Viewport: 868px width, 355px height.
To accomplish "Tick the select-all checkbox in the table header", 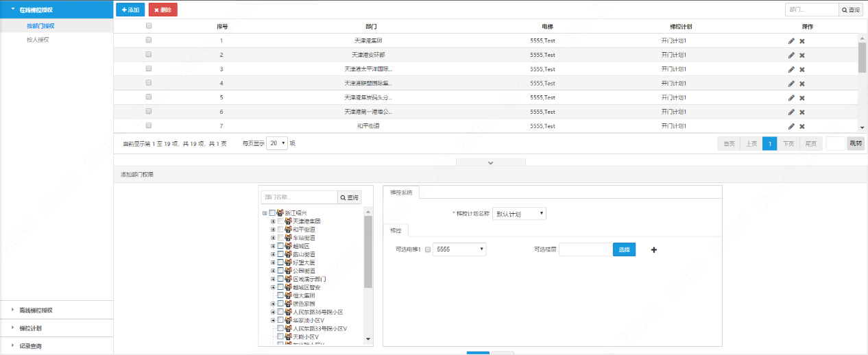I will 149,26.
